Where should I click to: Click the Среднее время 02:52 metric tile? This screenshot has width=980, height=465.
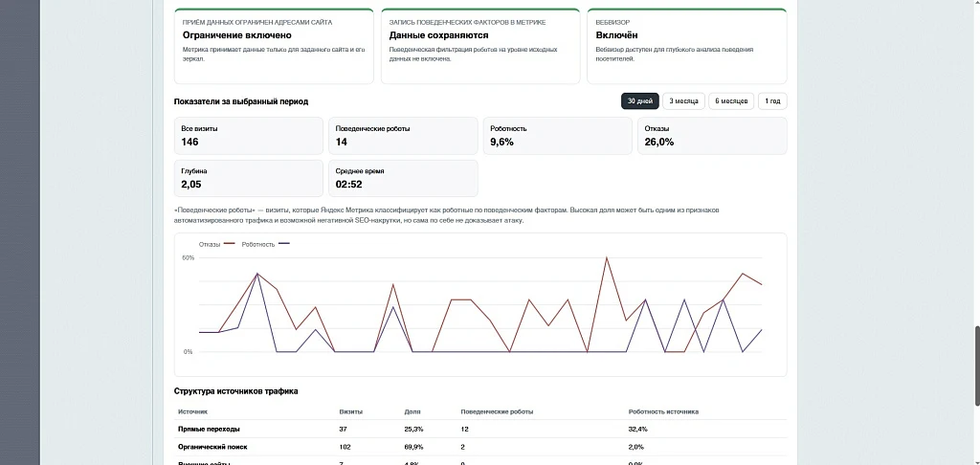pos(403,178)
